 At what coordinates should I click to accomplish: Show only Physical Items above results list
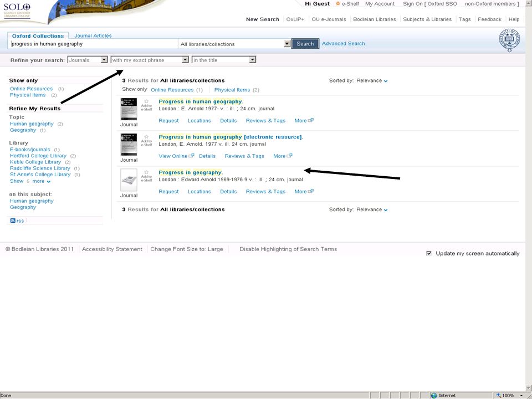(232, 90)
